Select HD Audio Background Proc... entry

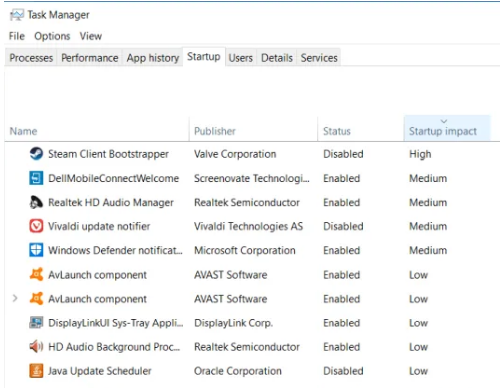pyautogui.click(x=114, y=347)
